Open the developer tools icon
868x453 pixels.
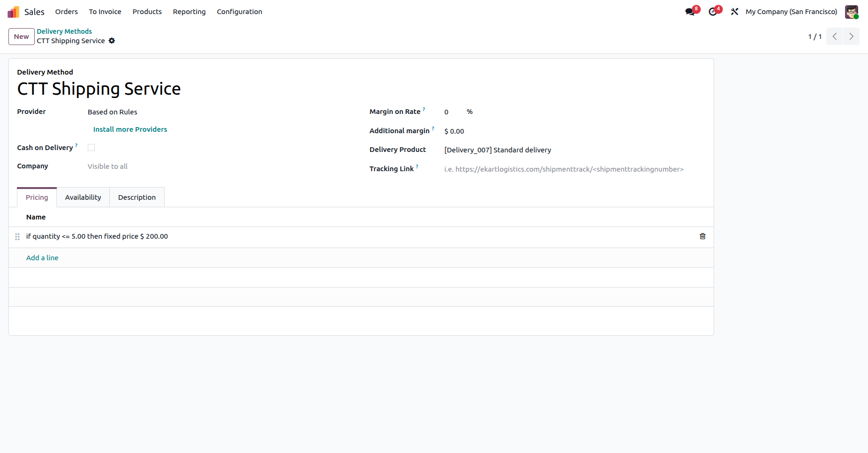(735, 12)
